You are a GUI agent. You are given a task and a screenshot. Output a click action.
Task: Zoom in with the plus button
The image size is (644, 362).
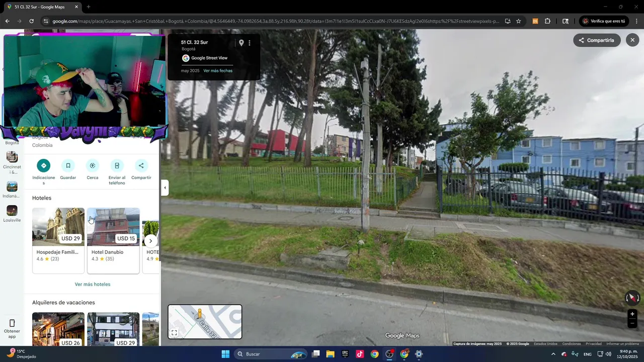[632, 314]
